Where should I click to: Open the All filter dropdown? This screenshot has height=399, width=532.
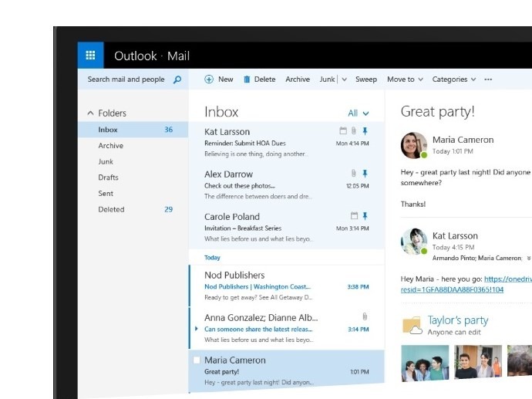[x=359, y=113]
